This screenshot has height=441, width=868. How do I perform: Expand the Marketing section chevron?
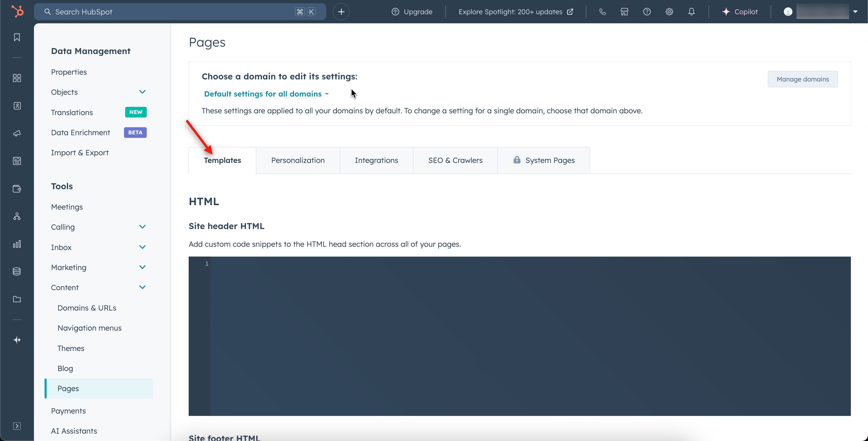click(142, 267)
